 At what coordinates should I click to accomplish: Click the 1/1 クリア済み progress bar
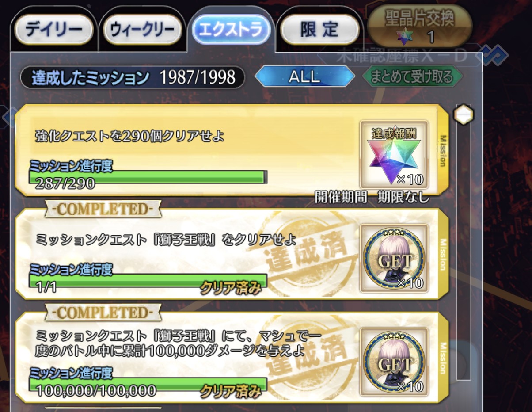click(x=148, y=281)
